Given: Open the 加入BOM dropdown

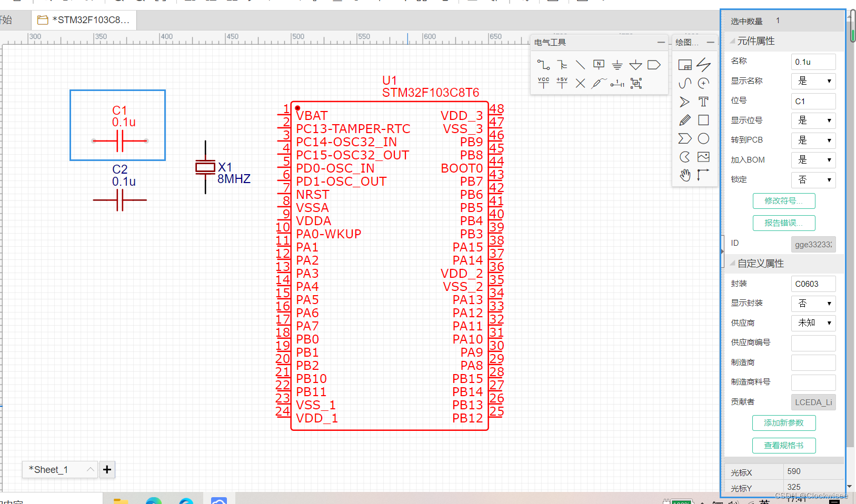Looking at the screenshot, I should [813, 160].
